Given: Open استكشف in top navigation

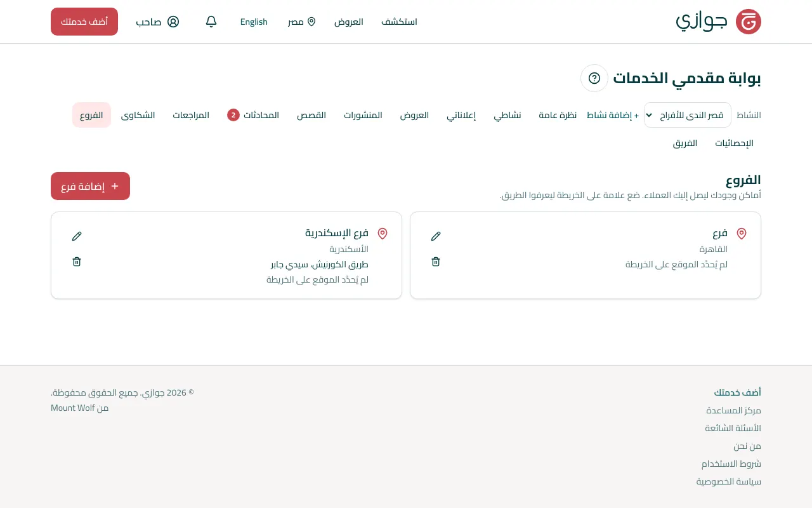Looking at the screenshot, I should pos(399,22).
